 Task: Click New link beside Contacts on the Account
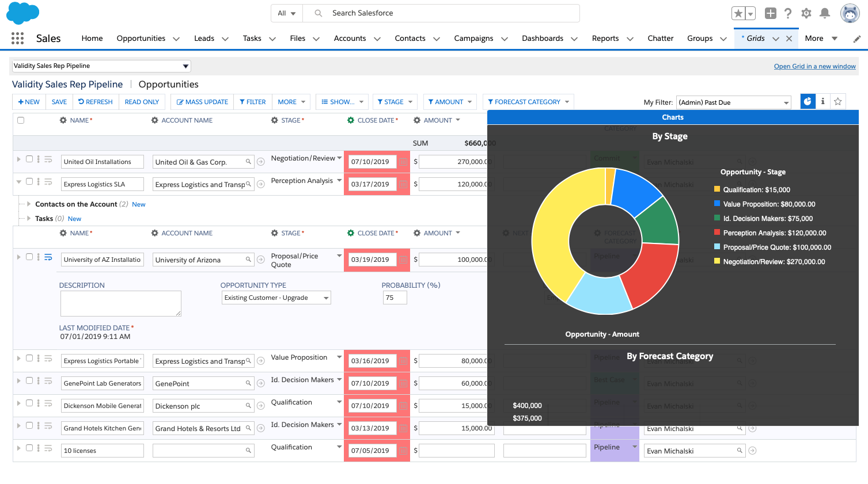(x=139, y=204)
